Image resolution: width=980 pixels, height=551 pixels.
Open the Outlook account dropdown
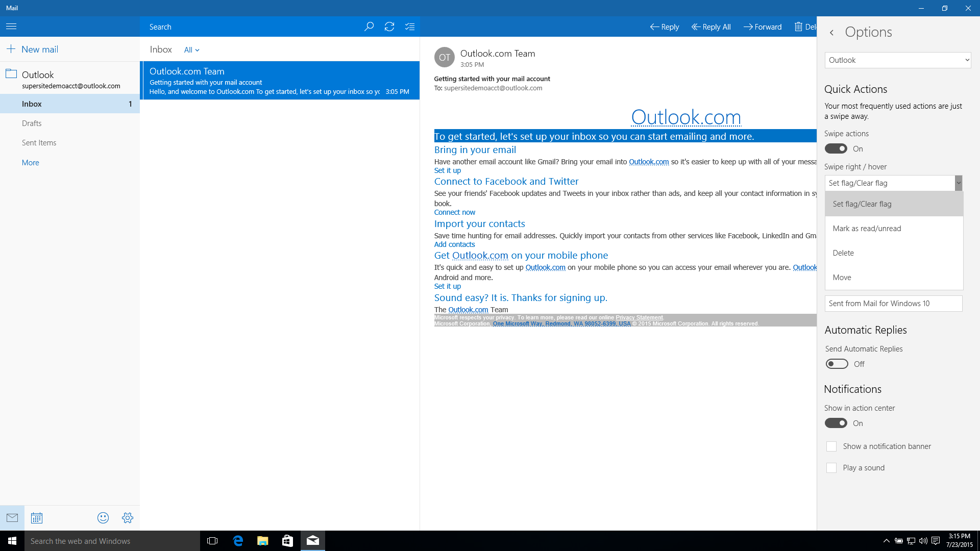tap(897, 60)
